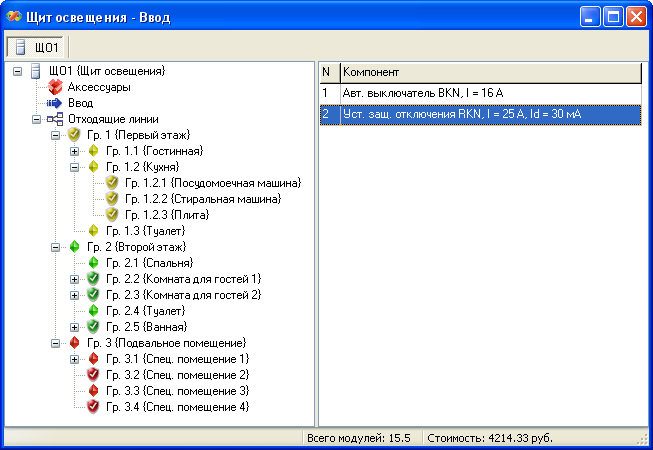Screen dimensions: 653x450
Task: Select Гр. 3.1 {Спец. помещение 1} label
Action: [x=177, y=359]
